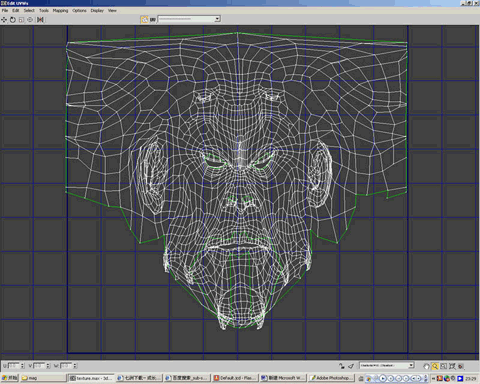Select the Move tool in UV toolbar

[x=4, y=20]
